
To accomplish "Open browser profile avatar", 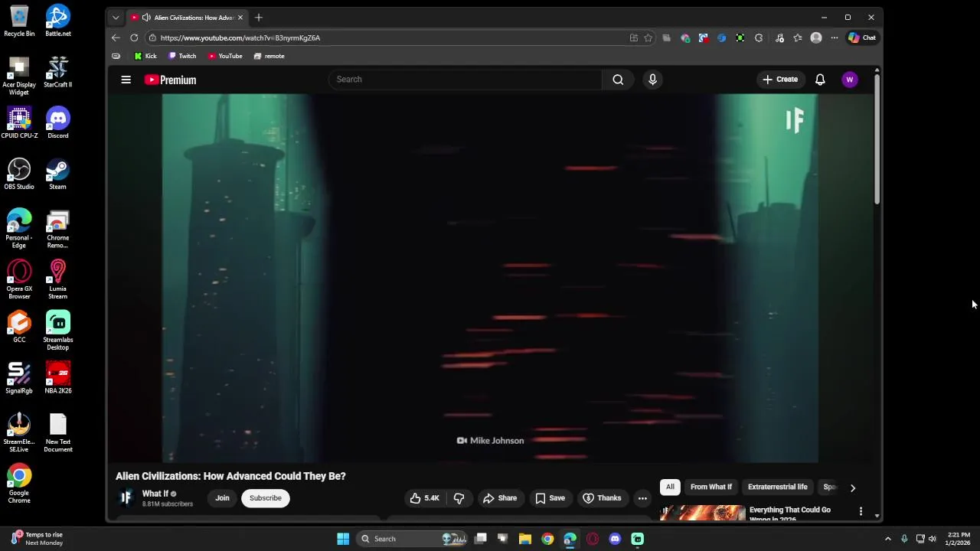I will [x=816, y=37].
